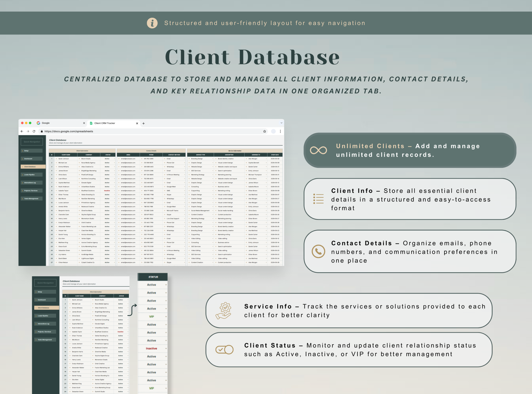
Task: Open the Live Chat Support contact method dropdown
Action: point(185,219)
